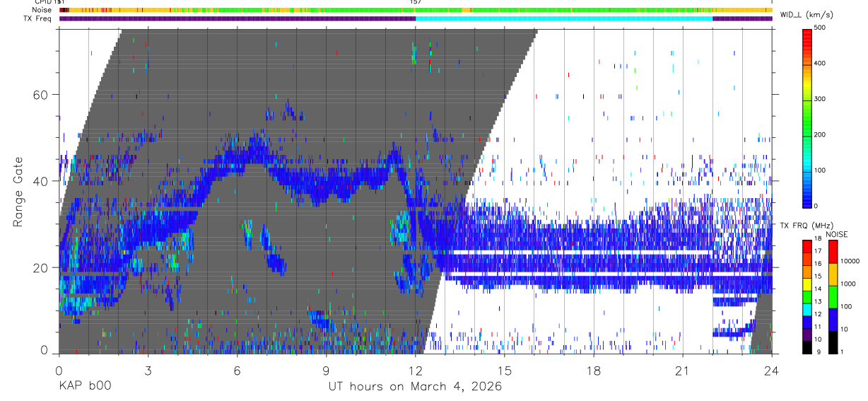Click the '24' hour tick label

click(x=772, y=370)
